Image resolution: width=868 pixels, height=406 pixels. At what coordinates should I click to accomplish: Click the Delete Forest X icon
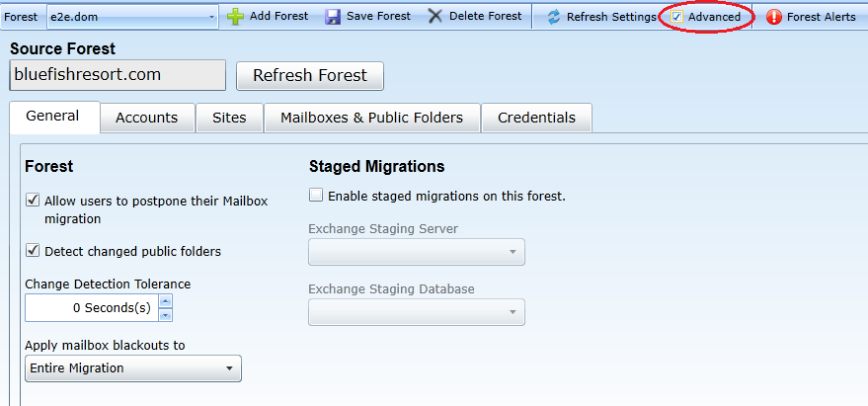(x=434, y=17)
